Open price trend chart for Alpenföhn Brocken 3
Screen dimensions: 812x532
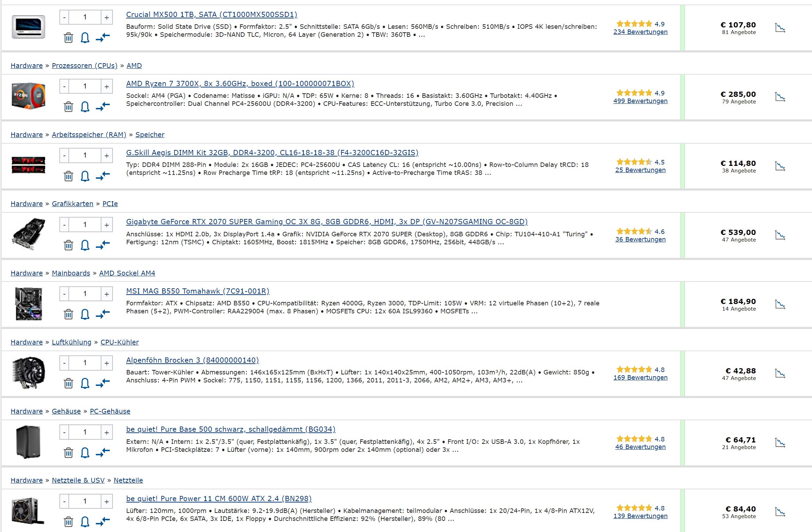coord(780,373)
